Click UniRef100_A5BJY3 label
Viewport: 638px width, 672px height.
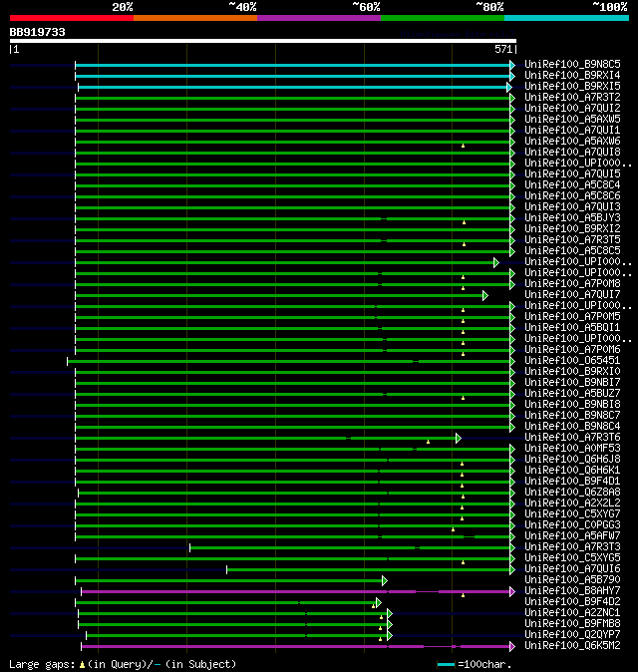[x=572, y=218]
